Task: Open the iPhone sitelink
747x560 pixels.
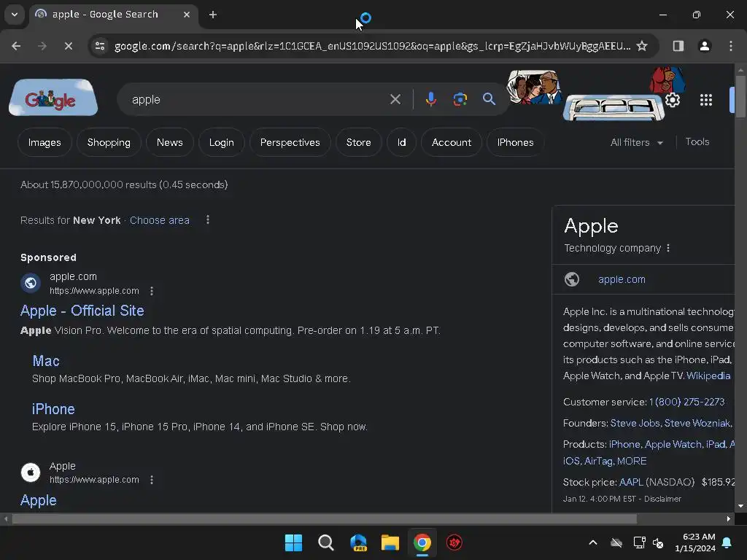Action: 53,409
